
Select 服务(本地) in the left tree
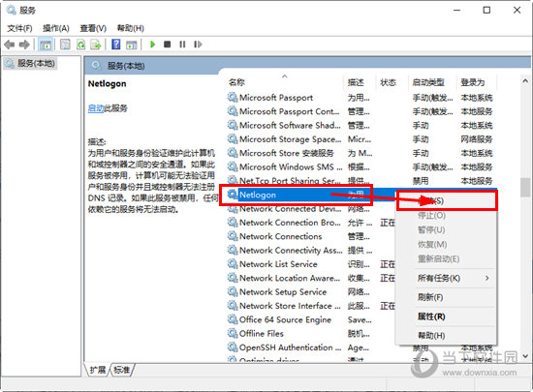coord(31,63)
